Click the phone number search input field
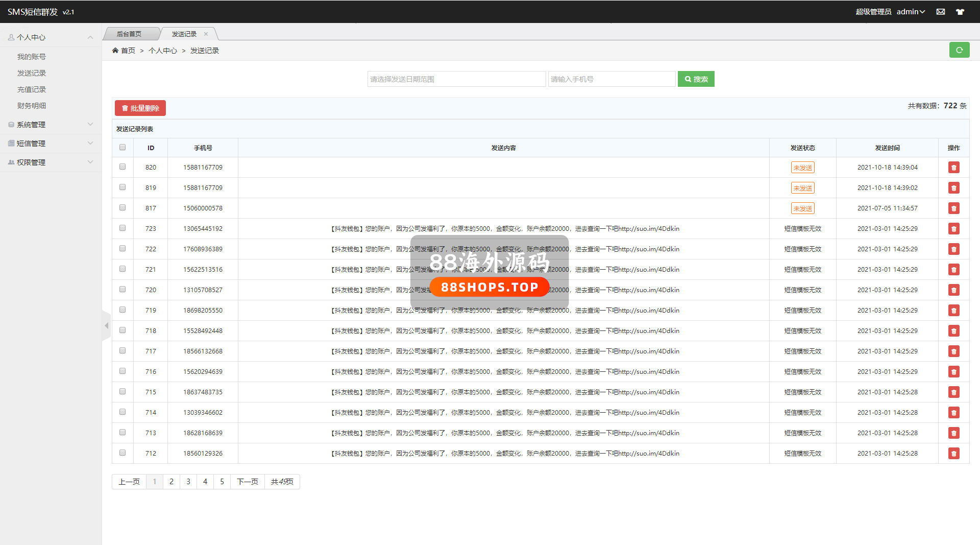Image resolution: width=980 pixels, height=545 pixels. tap(611, 79)
